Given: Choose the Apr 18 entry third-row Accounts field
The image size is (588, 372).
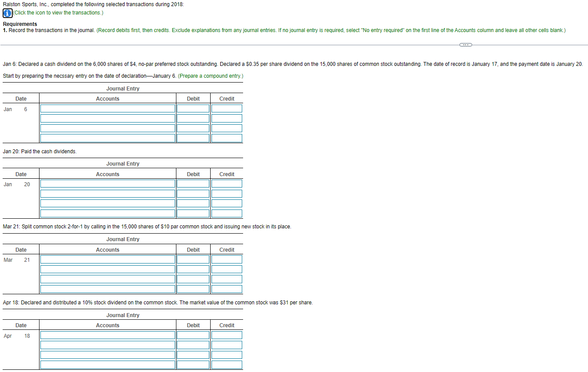Looking at the screenshot, I should (108, 355).
